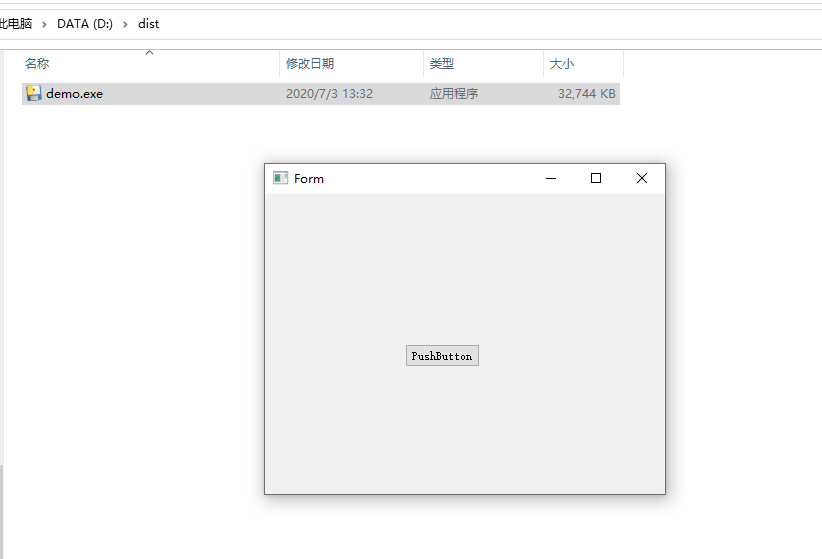Expand the chevron after 此电脑 breadcrumb
Image resolution: width=822 pixels, height=559 pixels.
point(45,24)
